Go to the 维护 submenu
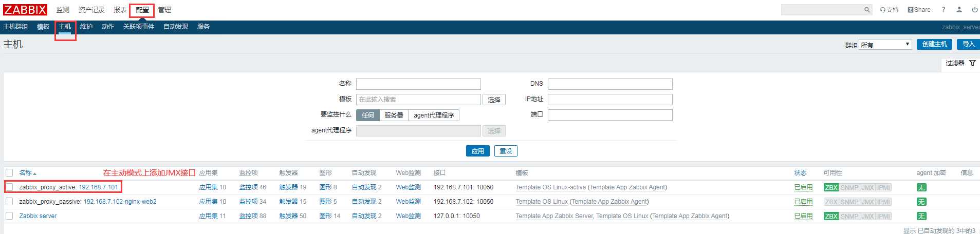Viewport: 980px width, 234px height. coord(86,27)
